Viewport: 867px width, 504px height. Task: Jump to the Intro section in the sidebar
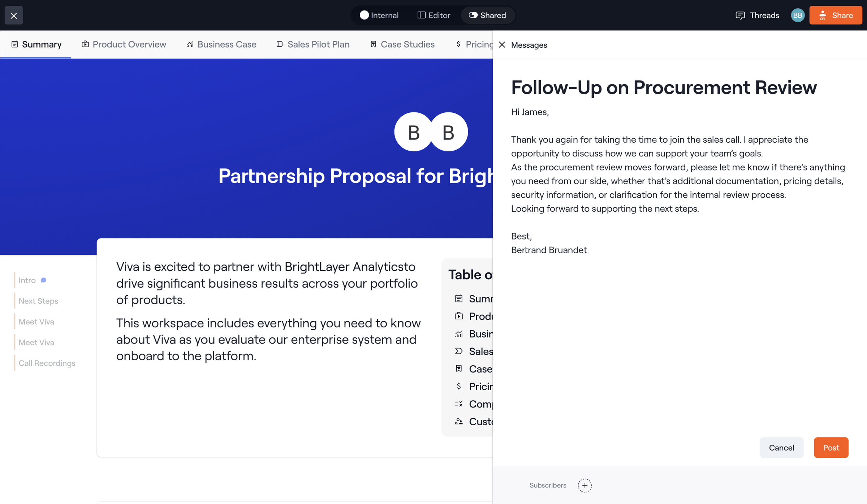[x=27, y=280]
